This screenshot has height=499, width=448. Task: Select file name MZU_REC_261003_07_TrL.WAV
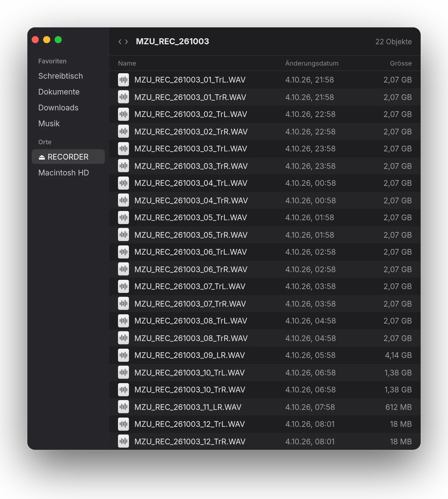[x=190, y=286]
